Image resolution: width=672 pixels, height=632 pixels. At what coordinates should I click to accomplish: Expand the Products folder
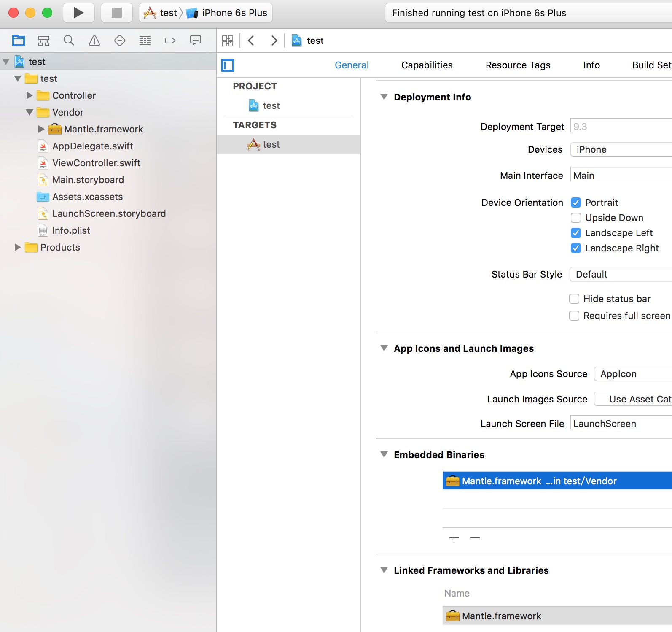[18, 247]
